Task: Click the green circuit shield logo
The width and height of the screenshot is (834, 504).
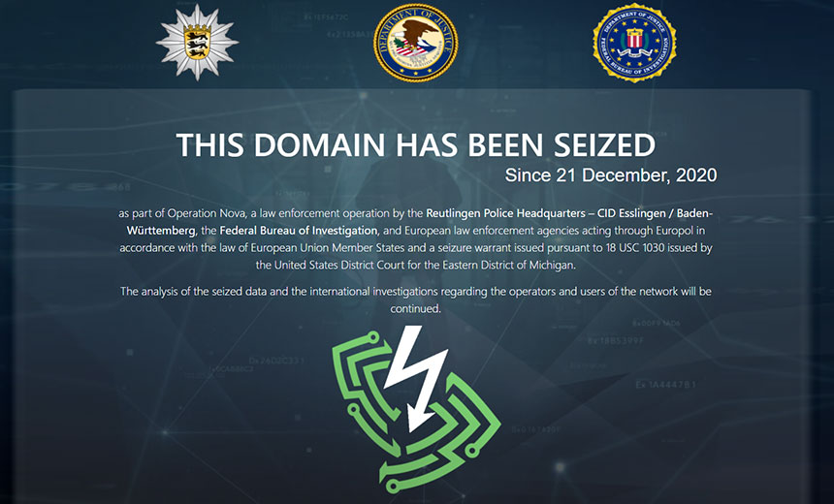Action: tap(416, 413)
